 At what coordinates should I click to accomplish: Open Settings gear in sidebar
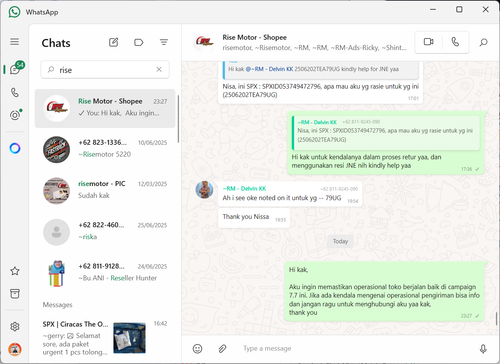15,327
